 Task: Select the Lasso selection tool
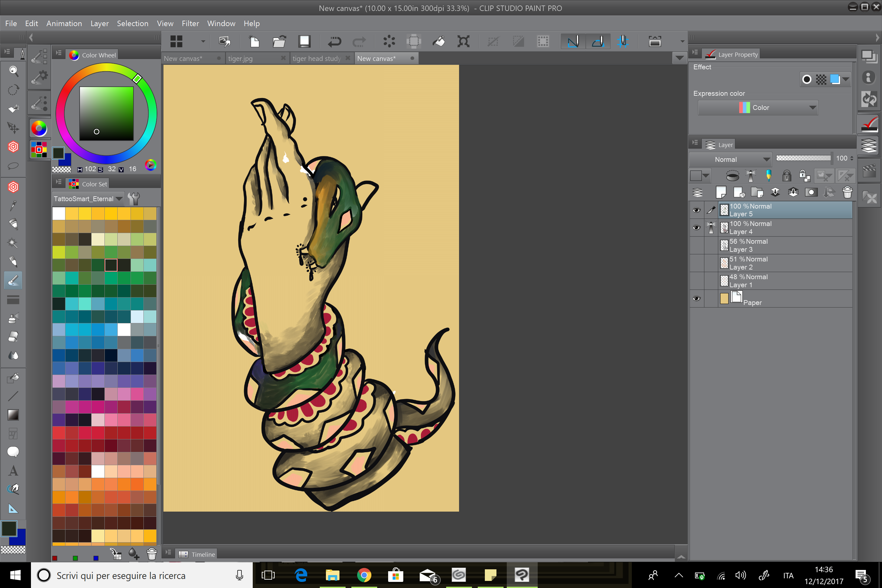click(13, 165)
